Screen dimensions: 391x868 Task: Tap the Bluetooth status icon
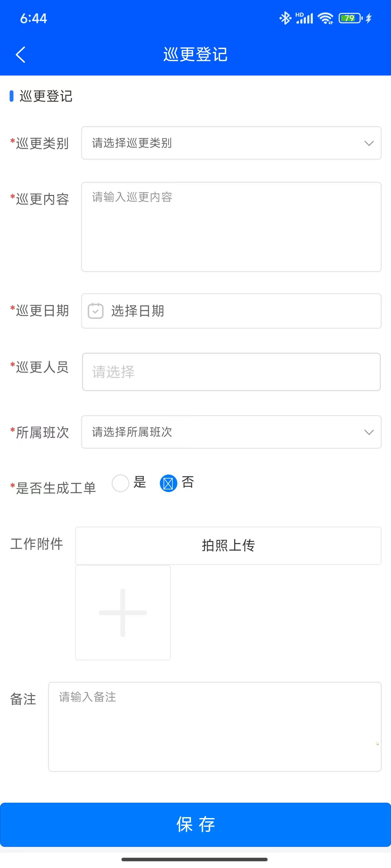tap(285, 18)
